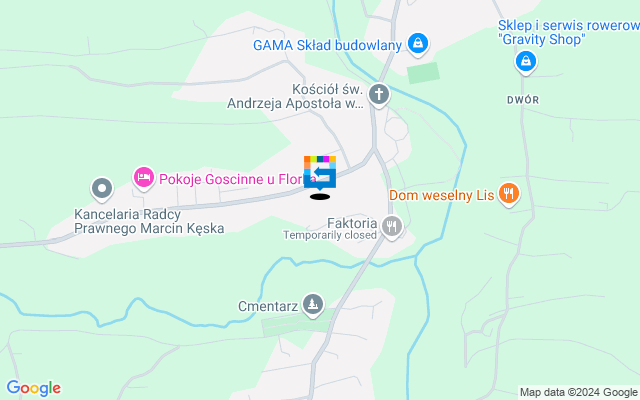Click the green park rectangle near GAMA
The width and height of the screenshot is (640, 400).
[x=423, y=73]
